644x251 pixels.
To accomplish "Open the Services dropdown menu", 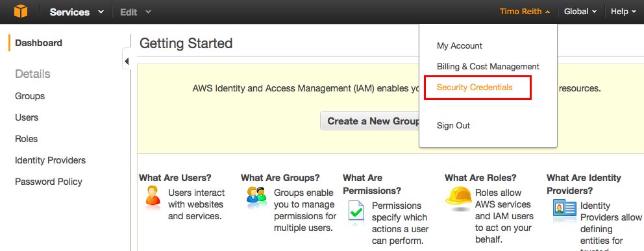I will [77, 12].
